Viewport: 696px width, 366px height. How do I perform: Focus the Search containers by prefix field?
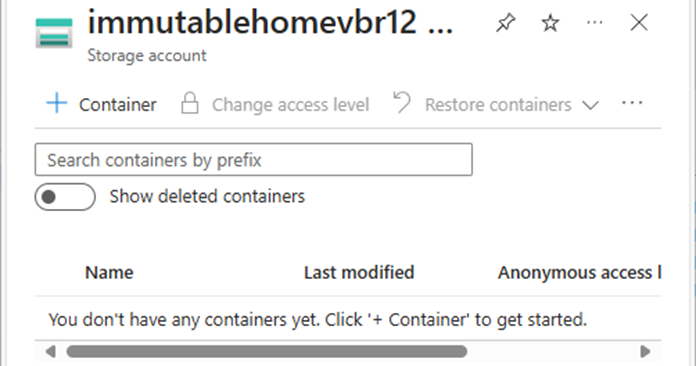pos(253,160)
